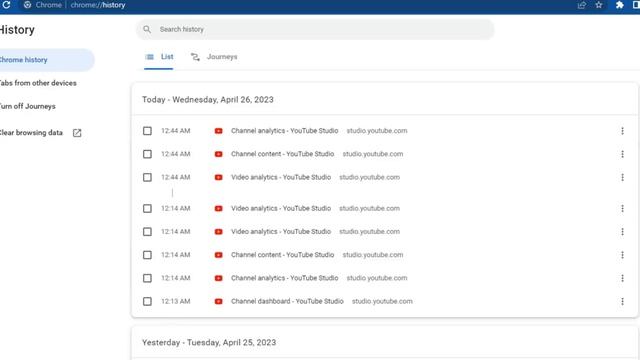This screenshot has width=640, height=360.
Task: Switch to the List tab
Action: point(159,57)
